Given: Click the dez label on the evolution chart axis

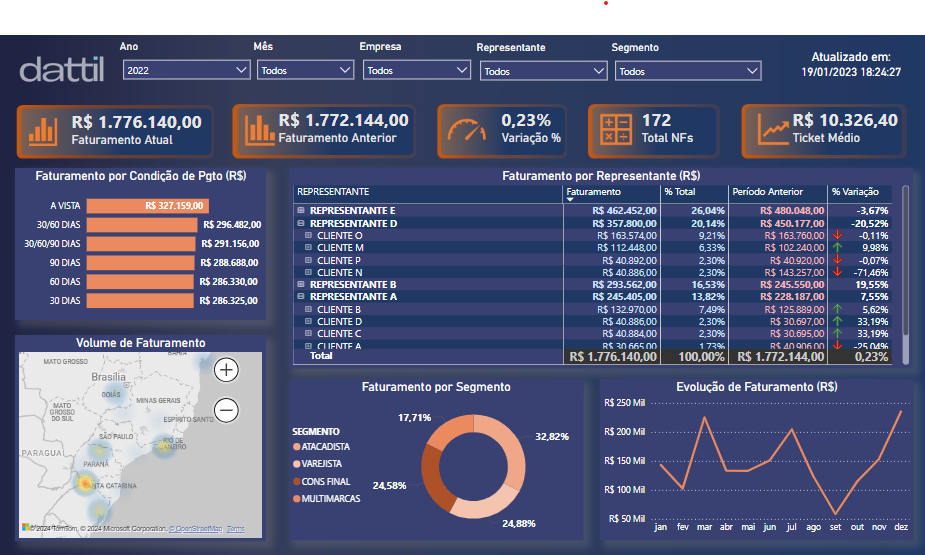Looking at the screenshot, I should 901,527.
